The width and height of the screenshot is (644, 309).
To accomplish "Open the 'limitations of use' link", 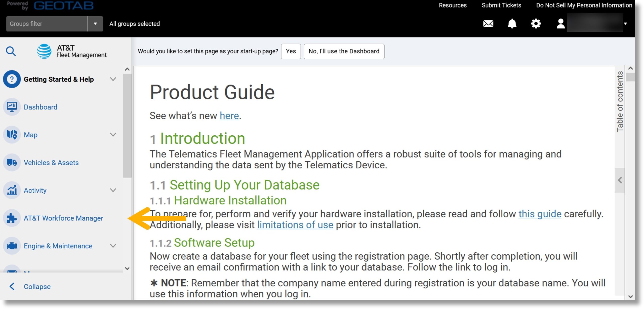I will pyautogui.click(x=295, y=225).
